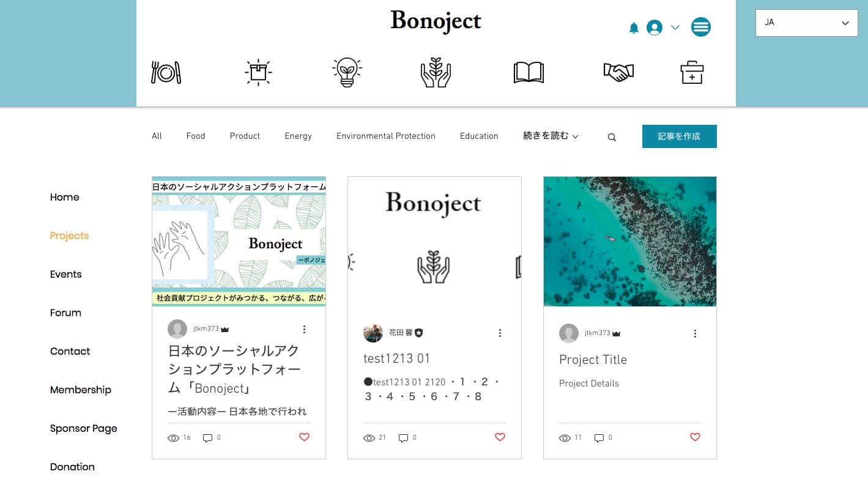Toggle the heart on test1213 01 post

[x=500, y=437]
